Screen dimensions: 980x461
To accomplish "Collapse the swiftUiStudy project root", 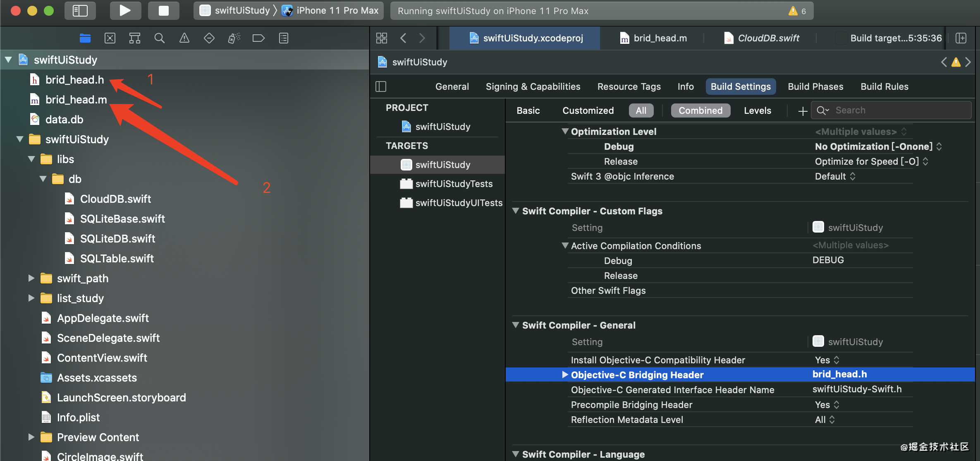I will tap(8, 60).
